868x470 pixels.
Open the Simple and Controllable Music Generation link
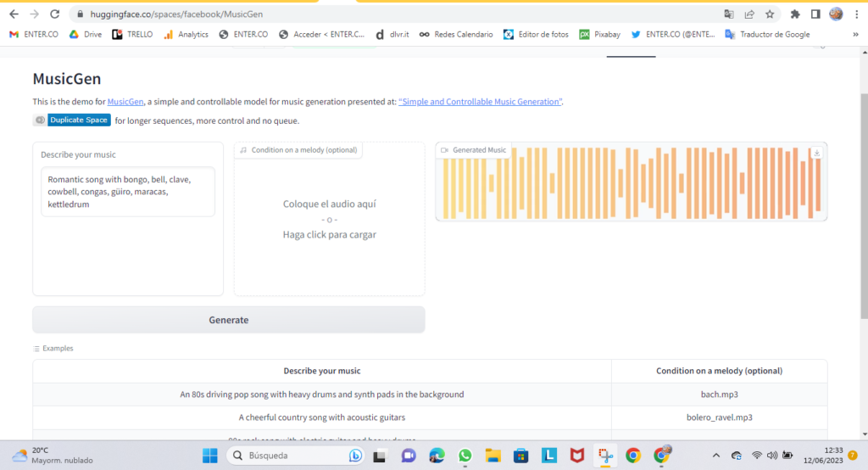coord(481,102)
